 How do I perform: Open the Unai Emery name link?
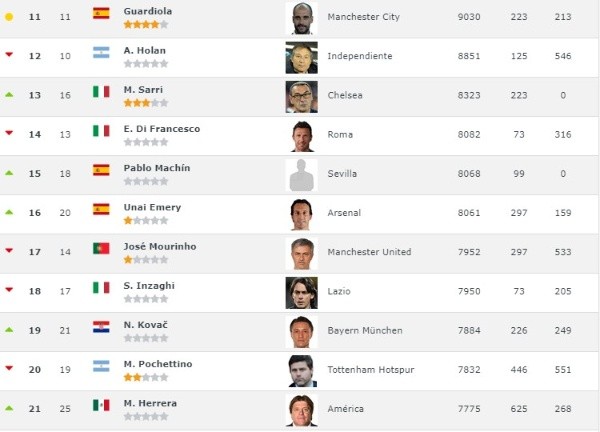(x=152, y=207)
